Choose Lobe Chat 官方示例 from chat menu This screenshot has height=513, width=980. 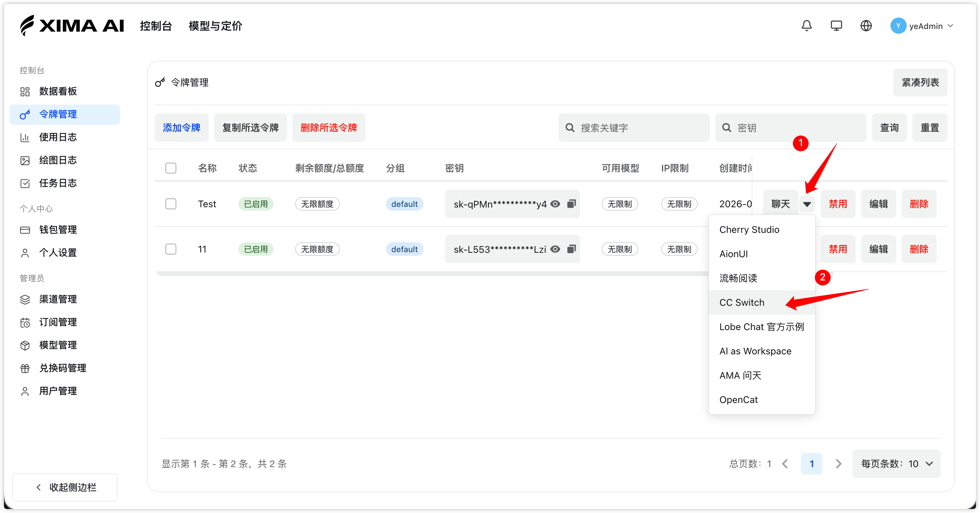pos(762,327)
